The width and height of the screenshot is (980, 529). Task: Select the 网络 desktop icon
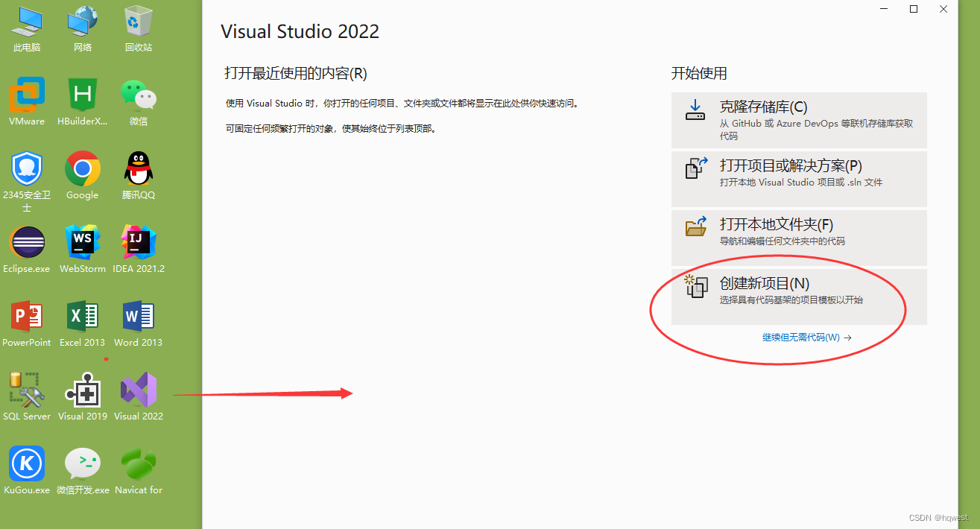click(83, 28)
